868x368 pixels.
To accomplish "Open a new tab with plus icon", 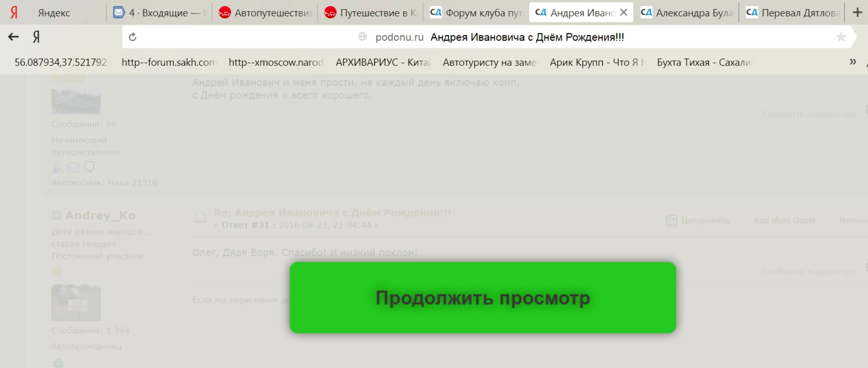I will pyautogui.click(x=858, y=13).
